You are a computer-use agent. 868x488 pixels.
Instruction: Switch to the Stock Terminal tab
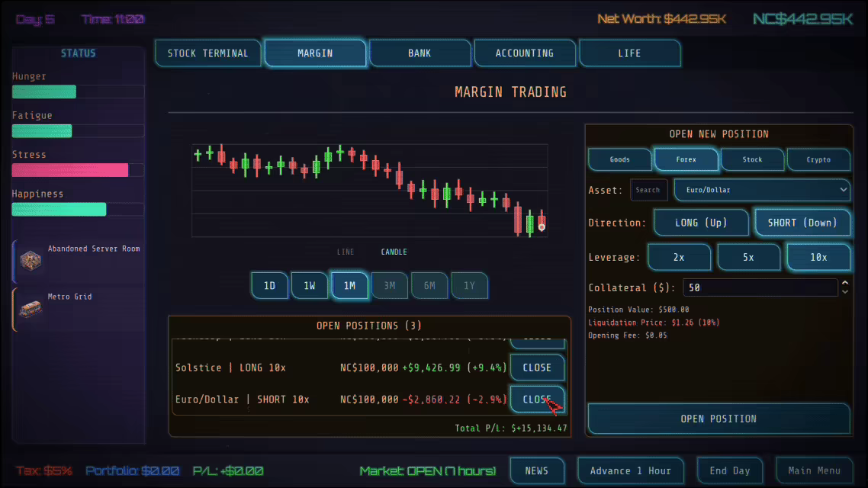coord(207,53)
